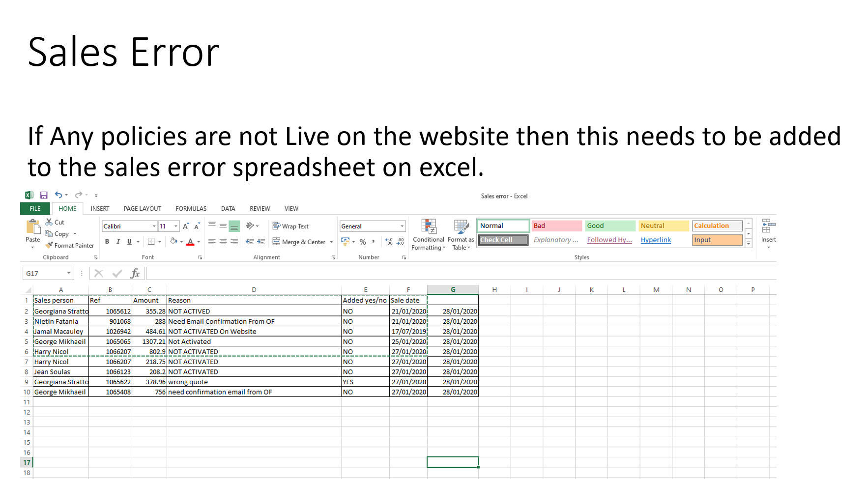The width and height of the screenshot is (868, 479).
Task: Apply the Hyperlink cell style
Action: 656,240
